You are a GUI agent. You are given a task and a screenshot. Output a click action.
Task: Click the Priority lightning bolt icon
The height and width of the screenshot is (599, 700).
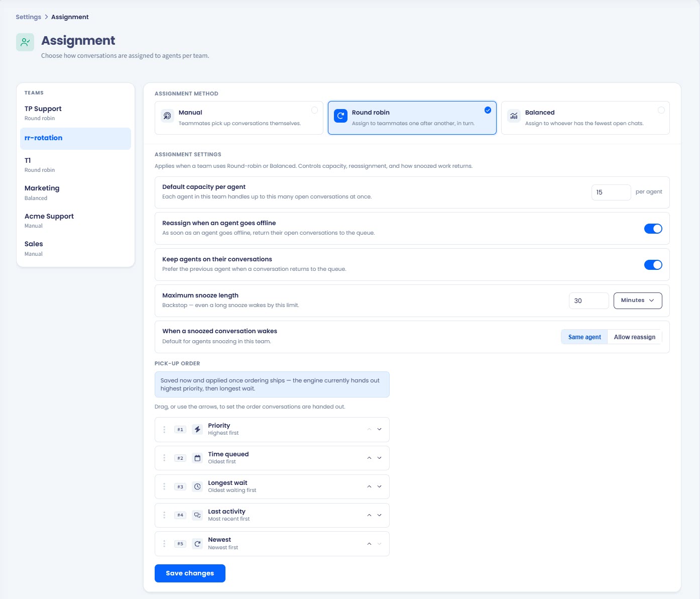pyautogui.click(x=197, y=430)
